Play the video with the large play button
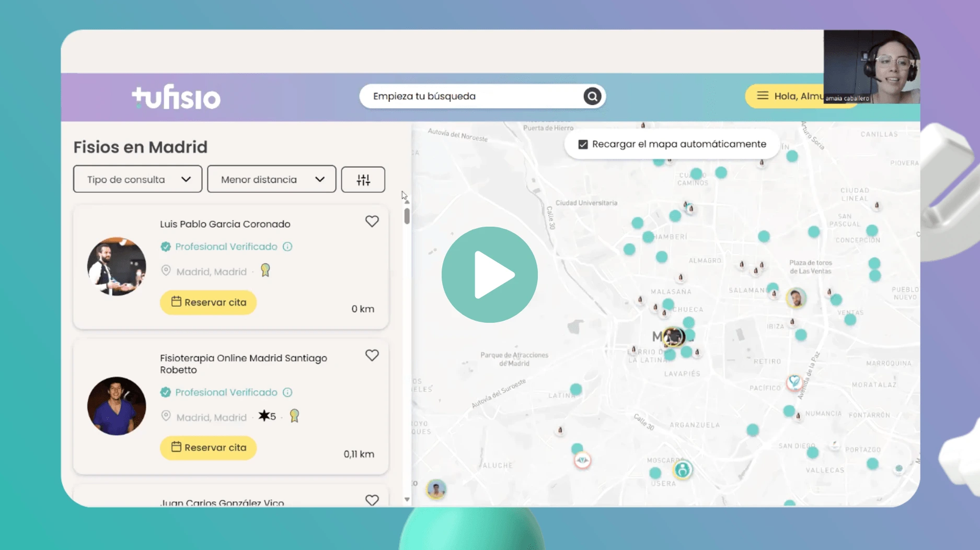The image size is (980, 550). (490, 275)
